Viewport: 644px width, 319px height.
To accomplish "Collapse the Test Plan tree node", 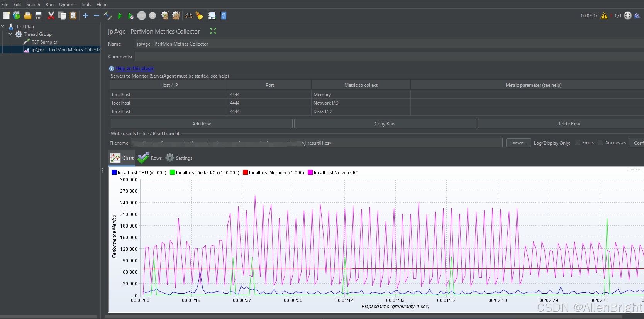I will pos(3,26).
